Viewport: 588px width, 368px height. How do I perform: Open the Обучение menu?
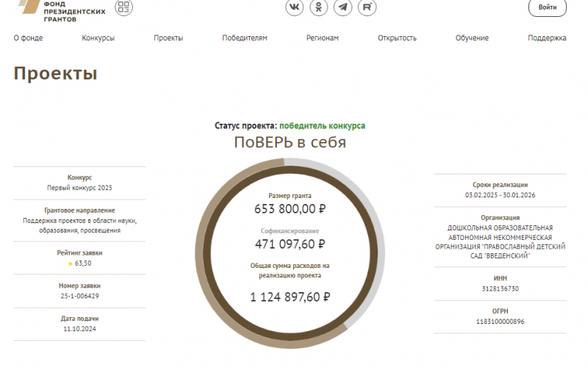click(x=472, y=38)
